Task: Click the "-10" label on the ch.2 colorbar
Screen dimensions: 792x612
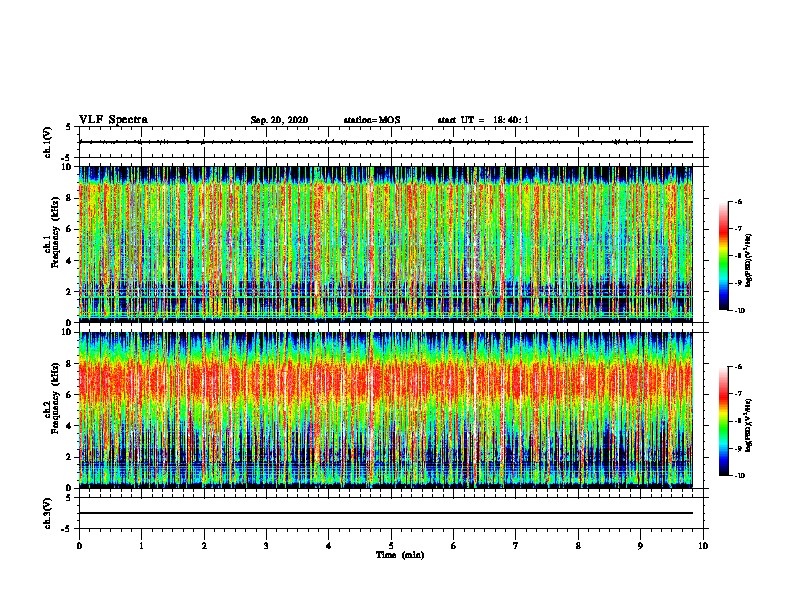Action: (740, 476)
